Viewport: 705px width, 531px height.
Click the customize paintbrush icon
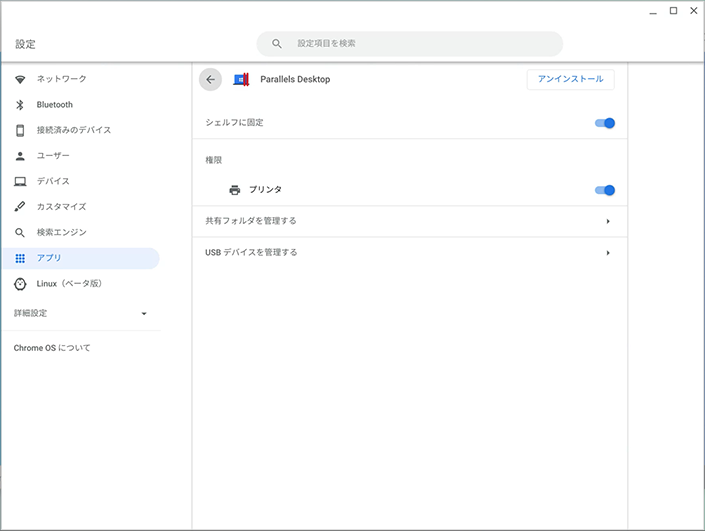click(x=20, y=207)
